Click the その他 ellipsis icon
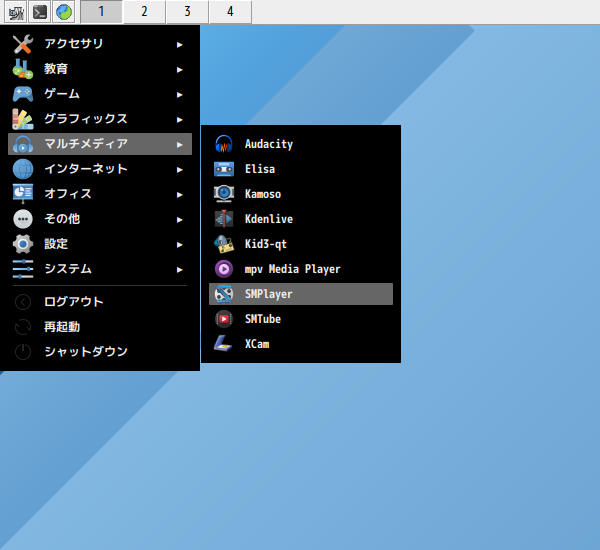 (23, 219)
